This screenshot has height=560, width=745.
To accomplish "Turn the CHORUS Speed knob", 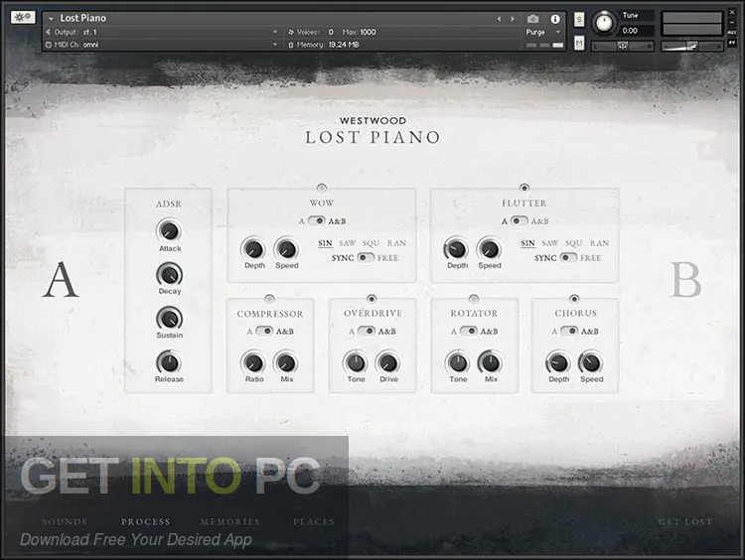I will (x=591, y=362).
